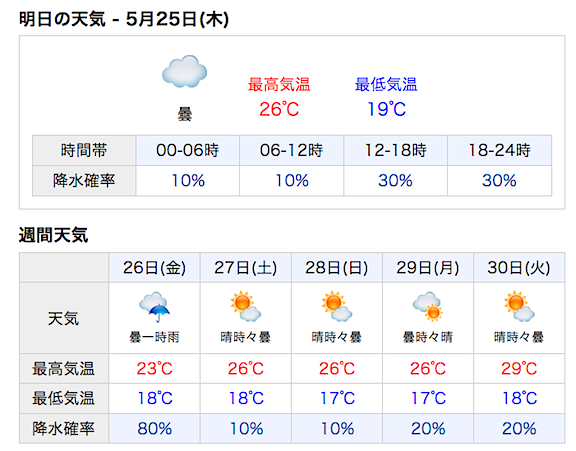This screenshot has height=451, width=576.
Task: Click the red 26℃ high temperature for tomorrow
Action: click(x=279, y=109)
